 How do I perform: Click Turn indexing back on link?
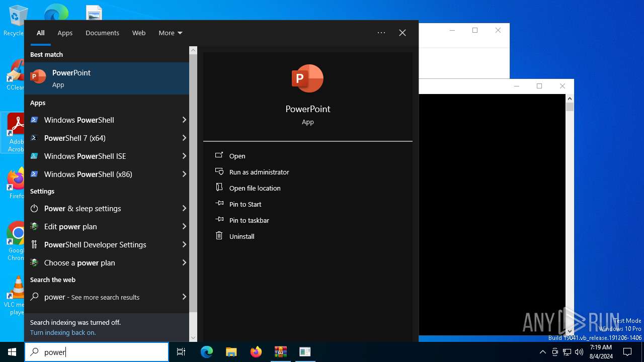click(x=63, y=332)
